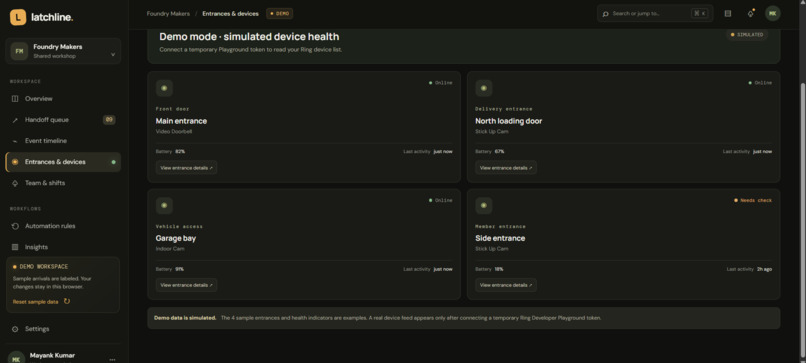Go to Overview page

click(x=63, y=99)
